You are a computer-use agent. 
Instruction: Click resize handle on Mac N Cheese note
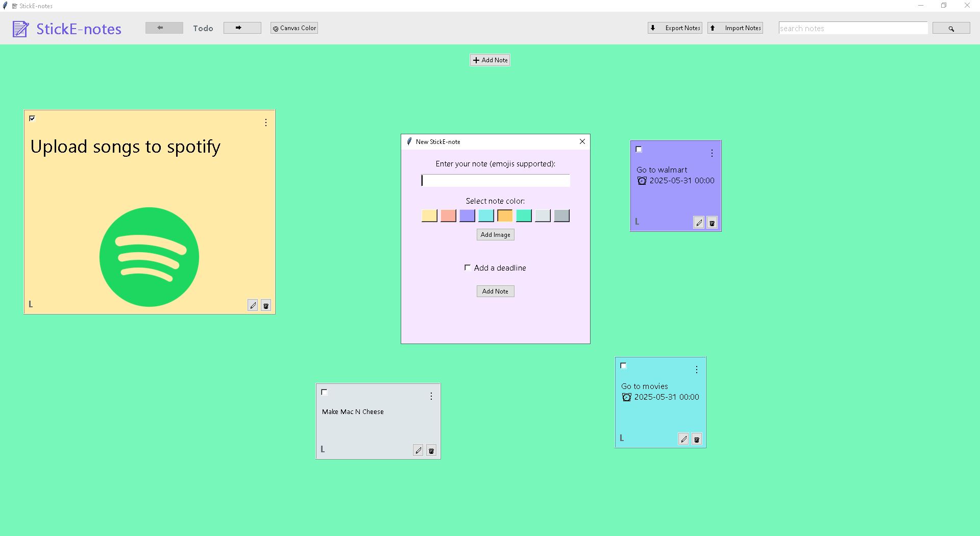(x=323, y=449)
